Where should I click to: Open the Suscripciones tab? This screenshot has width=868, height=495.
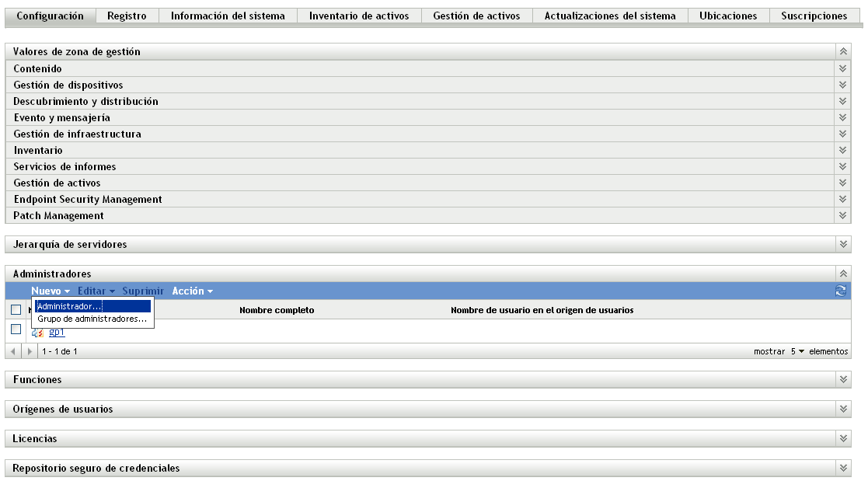(814, 16)
